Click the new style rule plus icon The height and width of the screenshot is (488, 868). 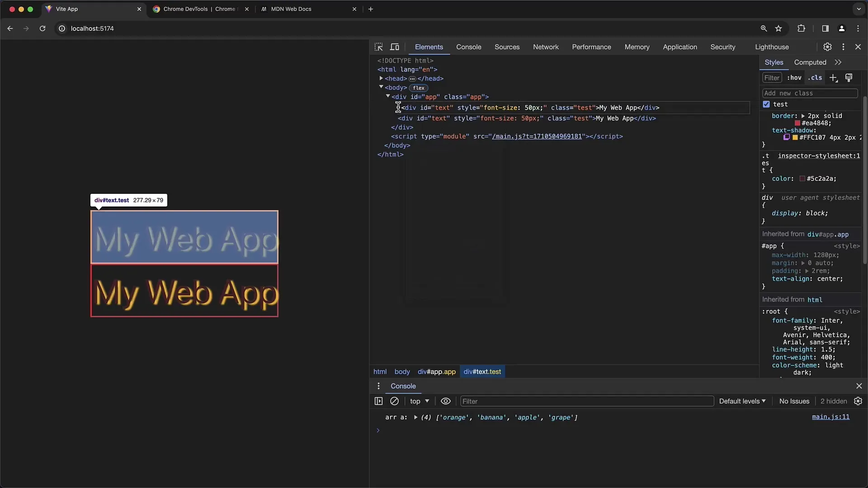(833, 78)
